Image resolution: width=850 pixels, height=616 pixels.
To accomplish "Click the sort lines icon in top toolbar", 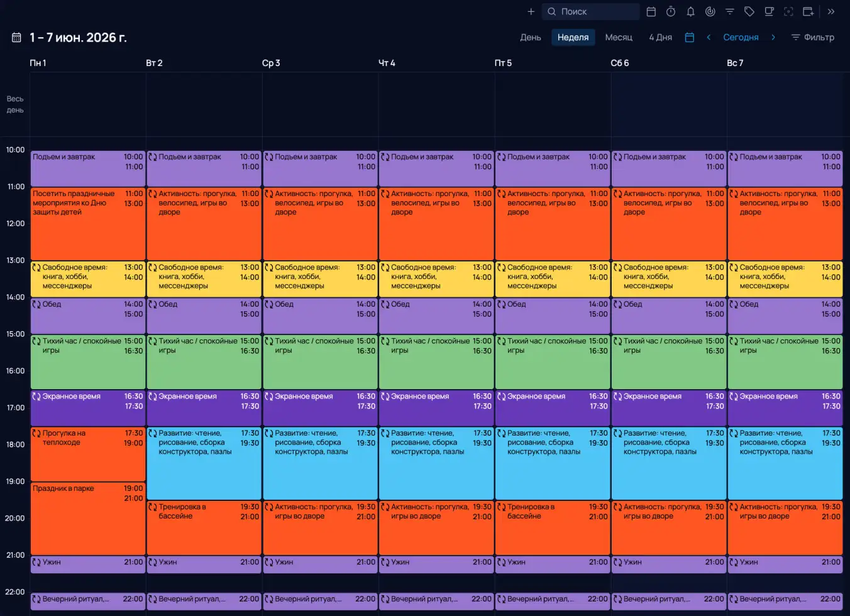I will click(x=730, y=11).
